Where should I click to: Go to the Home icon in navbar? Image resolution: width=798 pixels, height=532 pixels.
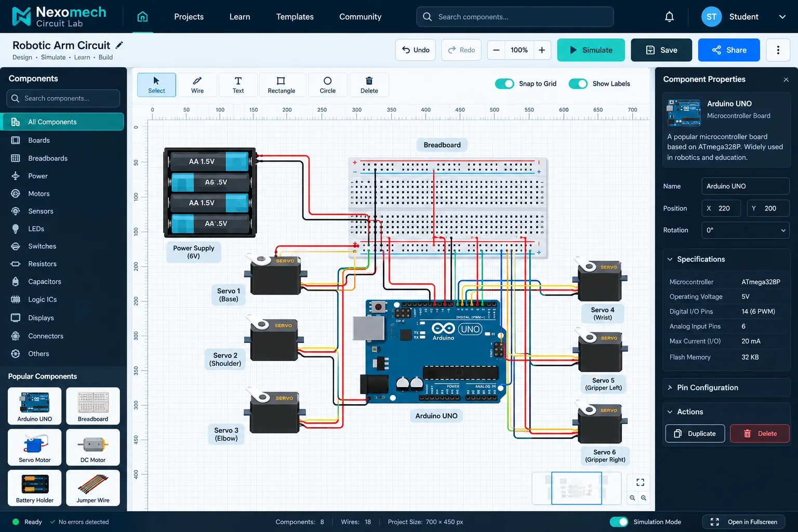[142, 17]
